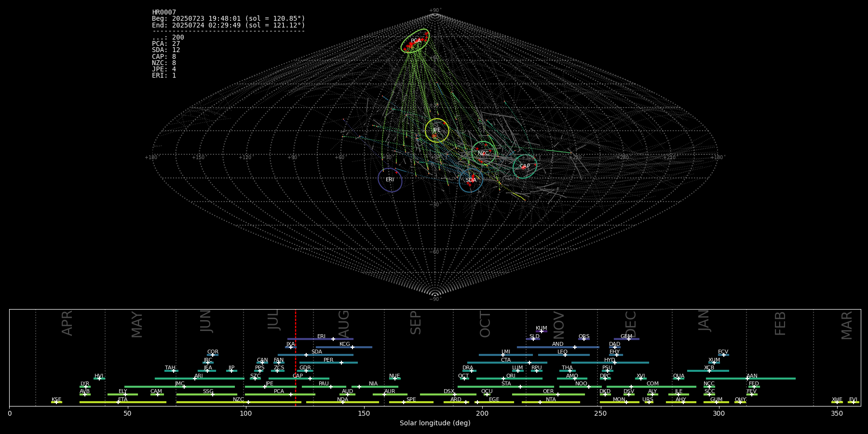Click the AND shower bar in the timeline
Image resolution: width=868 pixels, height=434 pixels.
point(558,347)
